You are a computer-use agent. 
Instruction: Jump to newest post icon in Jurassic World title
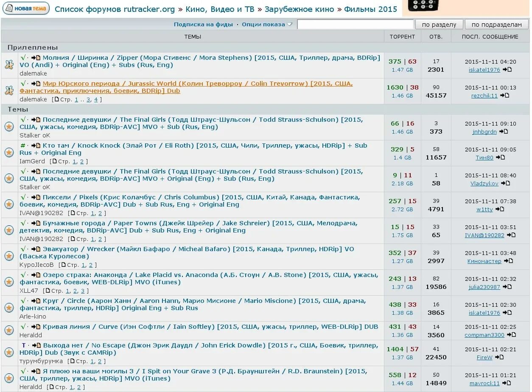[36, 84]
